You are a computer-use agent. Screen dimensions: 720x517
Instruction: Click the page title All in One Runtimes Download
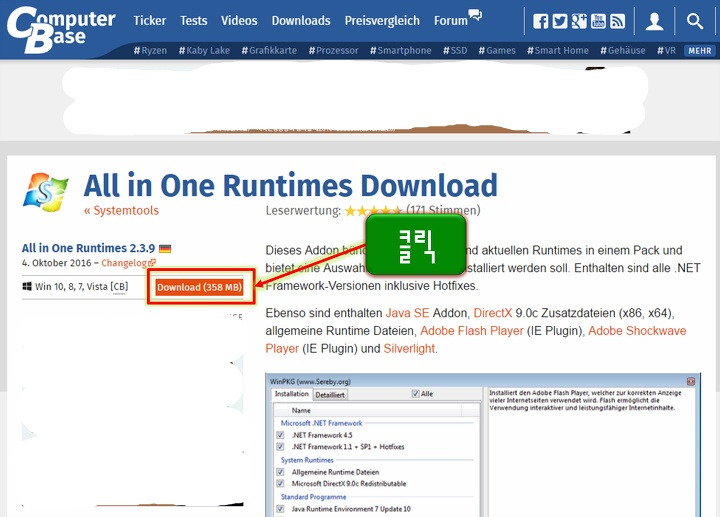point(291,185)
